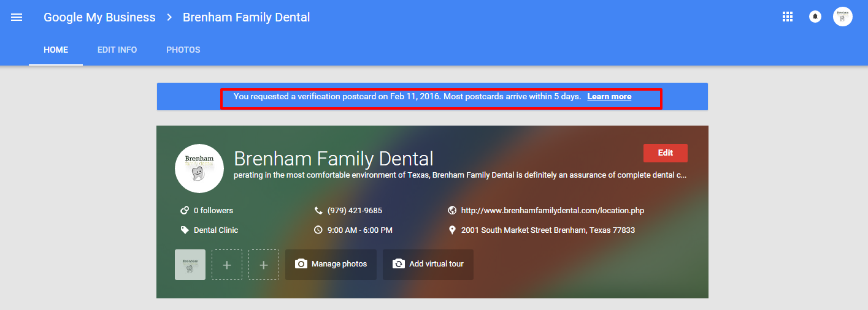Switch to the Photos tab
Image resolution: width=868 pixels, height=310 pixels.
tap(183, 50)
